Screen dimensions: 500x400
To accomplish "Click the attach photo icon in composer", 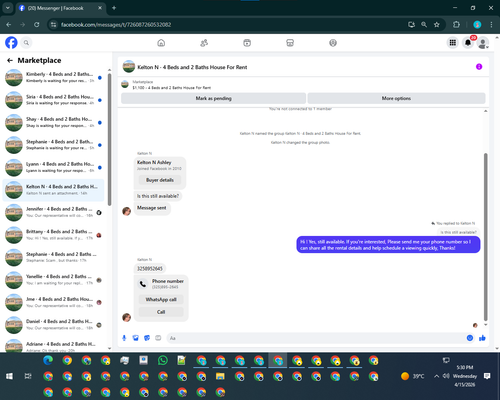I will (136, 338).
